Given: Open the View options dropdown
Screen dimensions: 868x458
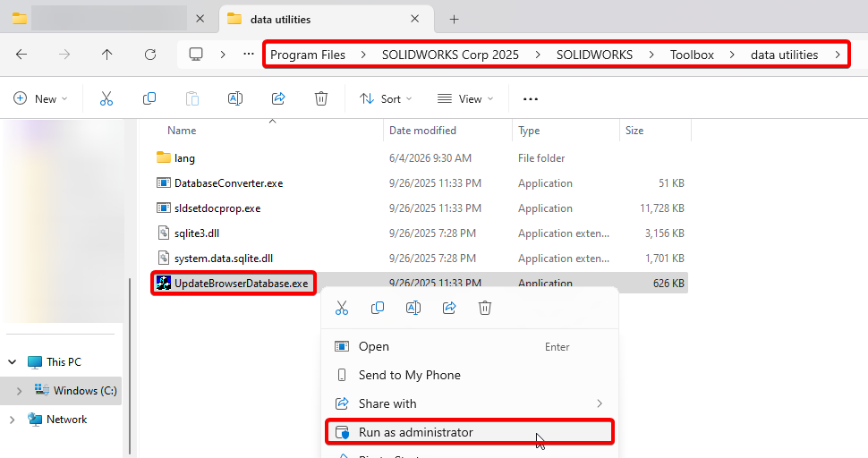Looking at the screenshot, I should click(465, 99).
